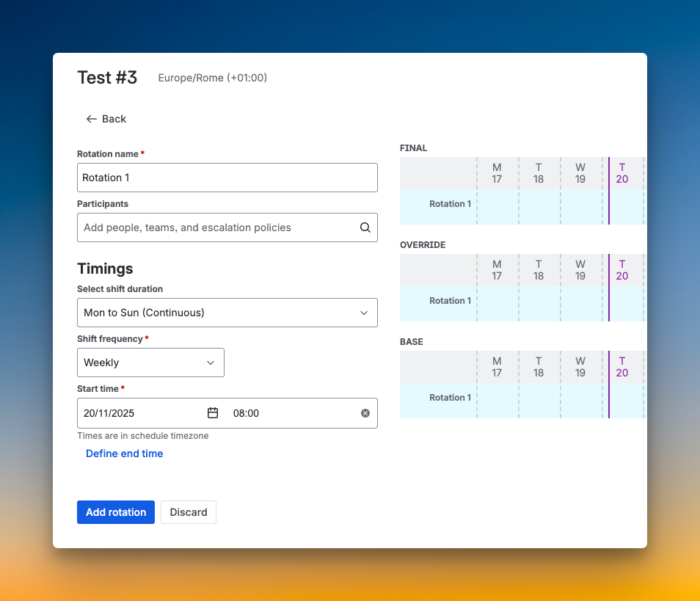Expand the Weekly shift frequency dropdown
Viewport: 700px width, 601px height.
tap(150, 363)
